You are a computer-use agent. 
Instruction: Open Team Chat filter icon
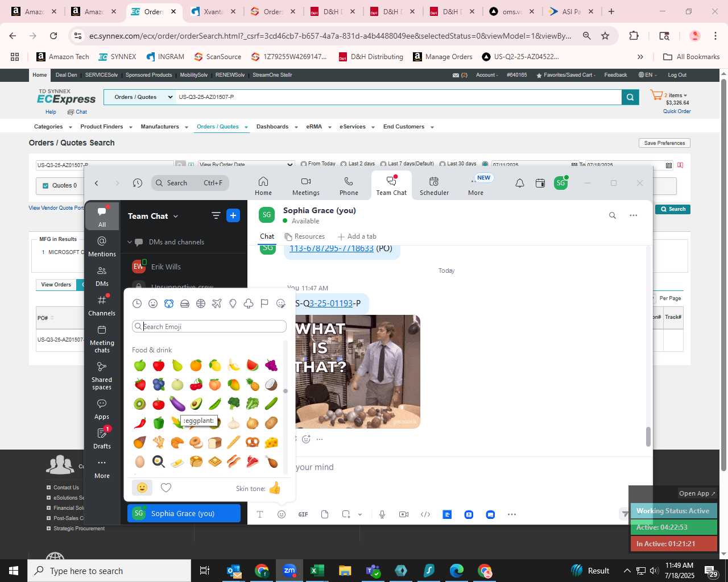click(216, 215)
